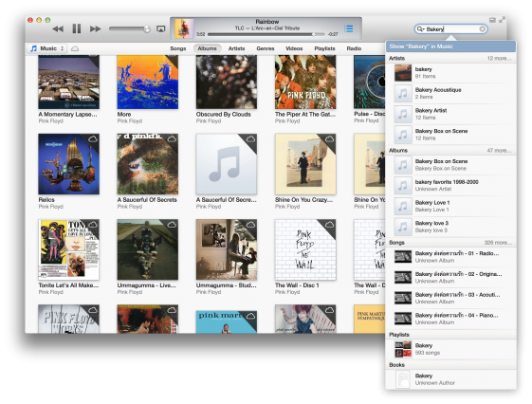Click the playback progress bar
The width and height of the screenshot is (532, 404).
point(266,34)
